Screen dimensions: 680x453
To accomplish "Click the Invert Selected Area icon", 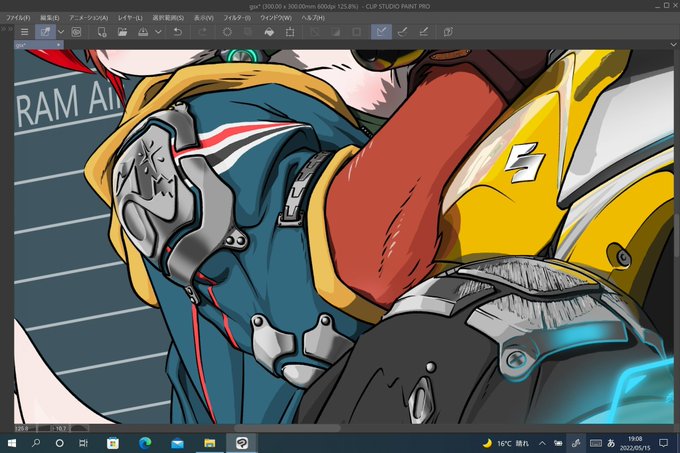I will [335, 32].
